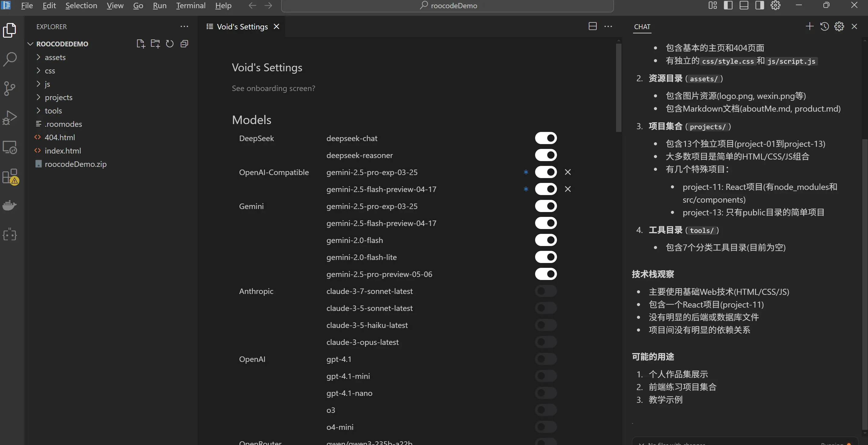Click the roocodeDemo command center search box
This screenshot has height=445, width=868.
(447, 5)
